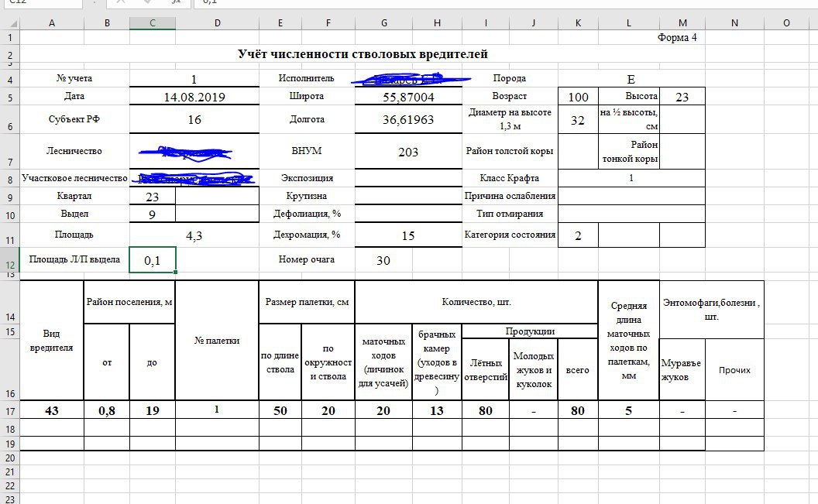Click the Select All corner triangle
Image resolution: width=818 pixels, height=504 pixels.
point(14,23)
